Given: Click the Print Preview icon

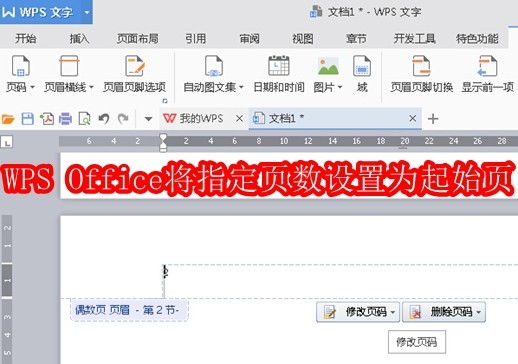Looking at the screenshot, I should pyautogui.click(x=84, y=119).
